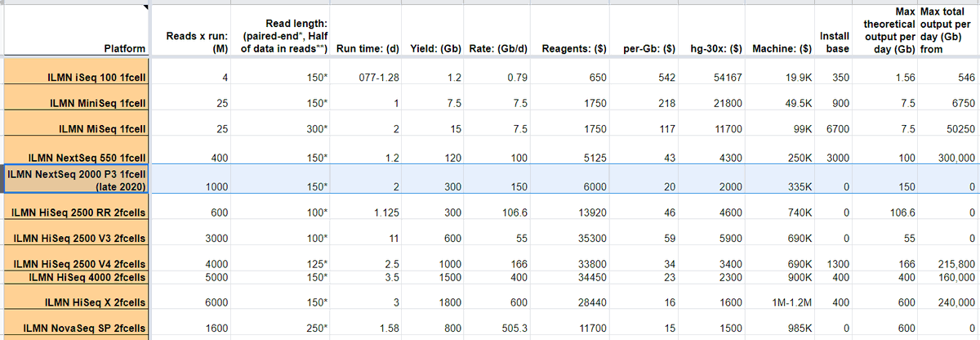Click the 'Machine: ($)' column header
The width and height of the screenshot is (980, 340).
(781, 30)
